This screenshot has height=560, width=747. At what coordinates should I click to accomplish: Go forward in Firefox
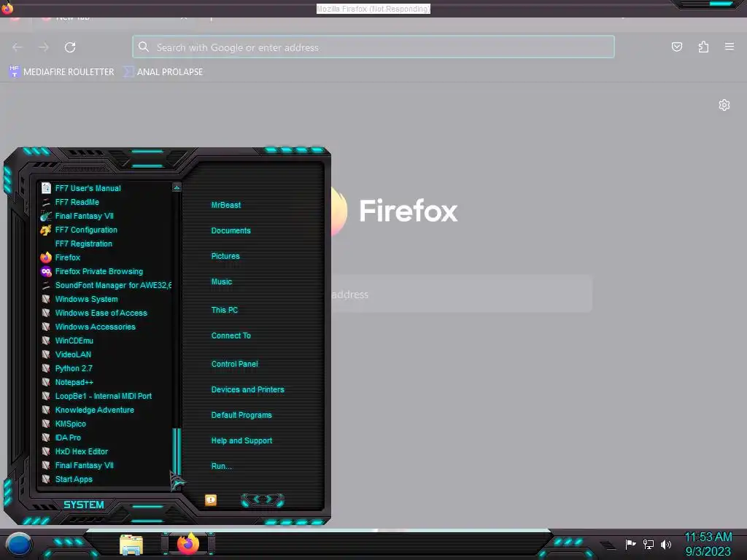coord(43,47)
